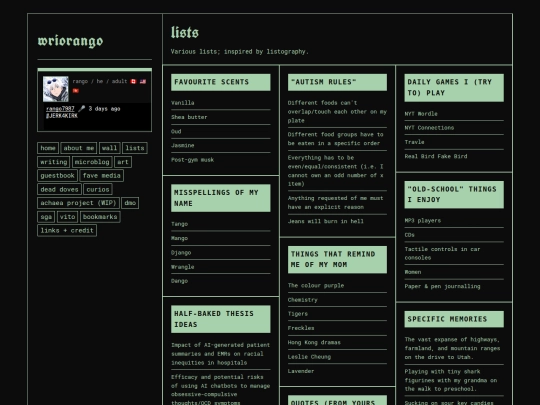Click Things That Remind Me Of My Mom header

[338, 260]
